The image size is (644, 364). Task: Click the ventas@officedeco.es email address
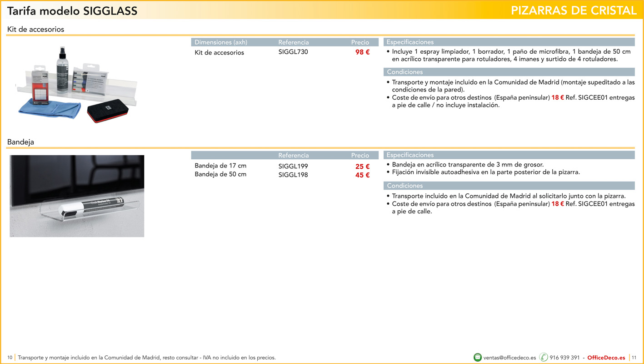(509, 358)
